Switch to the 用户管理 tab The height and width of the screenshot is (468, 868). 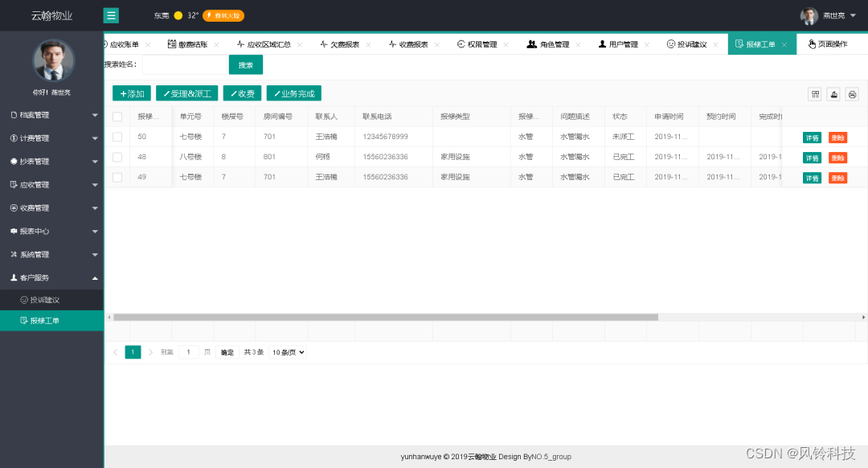618,44
